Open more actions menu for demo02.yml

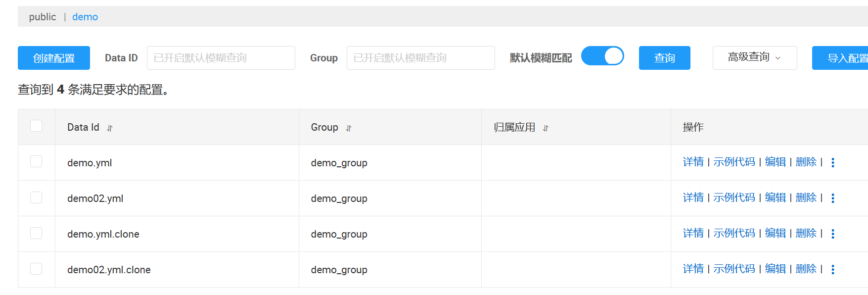click(833, 198)
